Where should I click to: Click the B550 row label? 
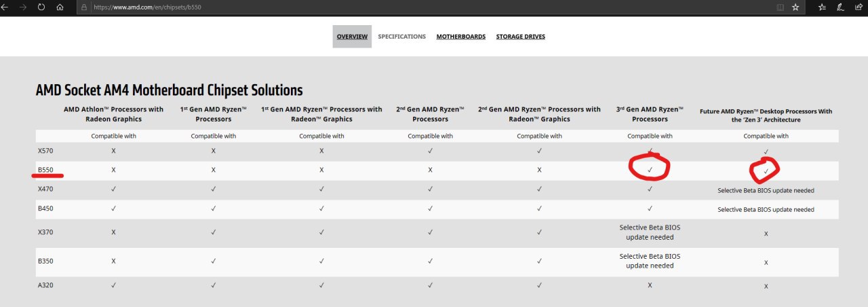point(46,170)
